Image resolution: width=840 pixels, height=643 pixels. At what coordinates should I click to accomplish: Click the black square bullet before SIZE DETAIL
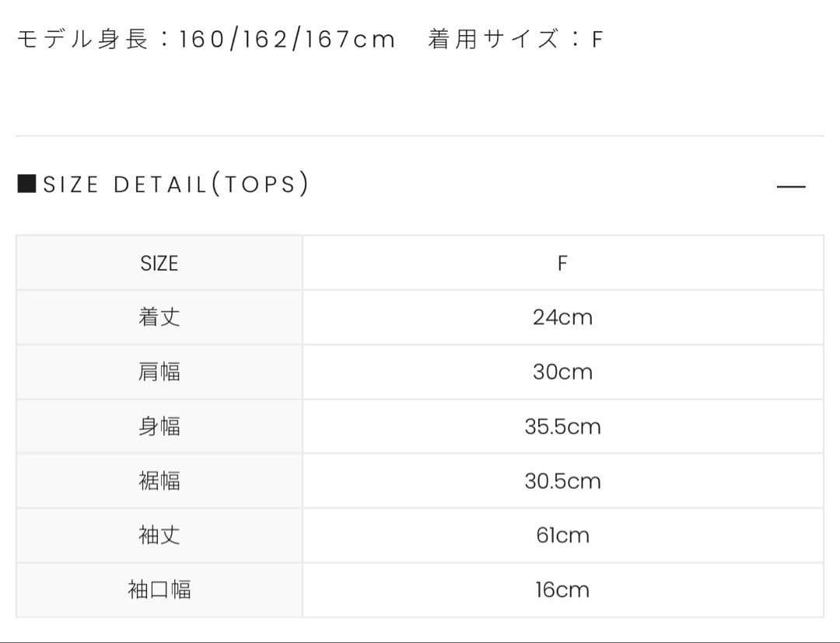pyautogui.click(x=26, y=184)
